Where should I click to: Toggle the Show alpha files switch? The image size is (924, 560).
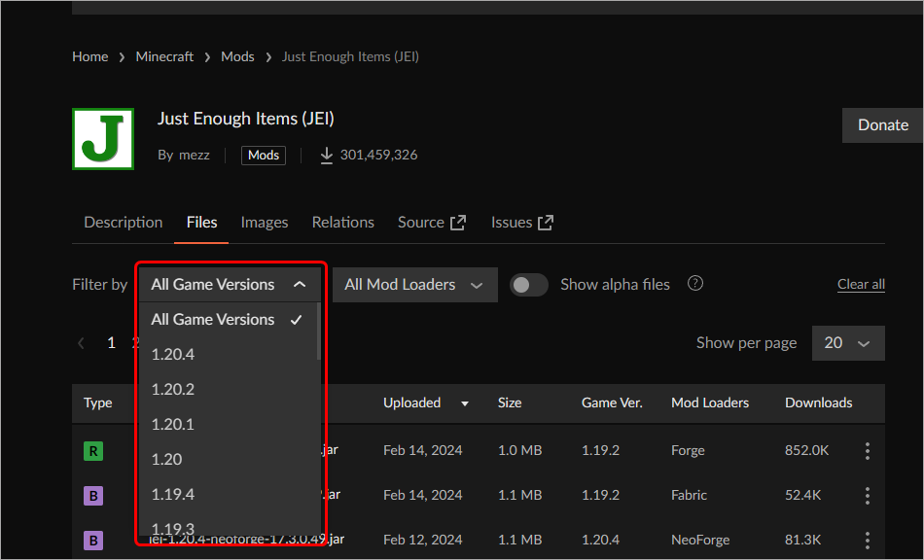[x=528, y=285]
